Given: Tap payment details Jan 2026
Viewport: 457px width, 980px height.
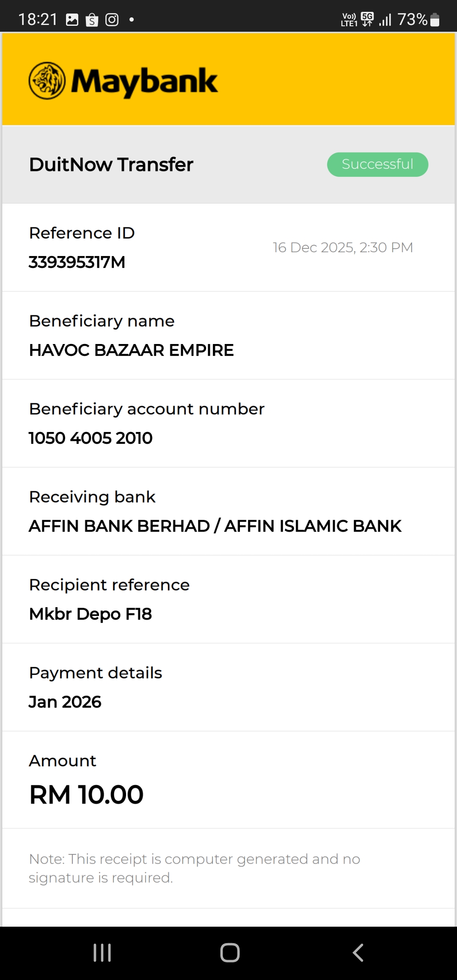Looking at the screenshot, I should (65, 702).
